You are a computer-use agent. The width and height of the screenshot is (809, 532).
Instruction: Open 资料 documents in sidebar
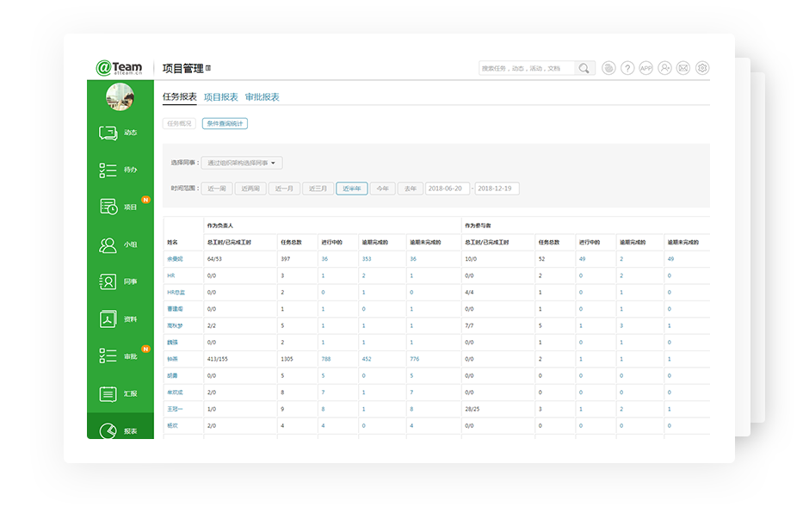pos(119,319)
